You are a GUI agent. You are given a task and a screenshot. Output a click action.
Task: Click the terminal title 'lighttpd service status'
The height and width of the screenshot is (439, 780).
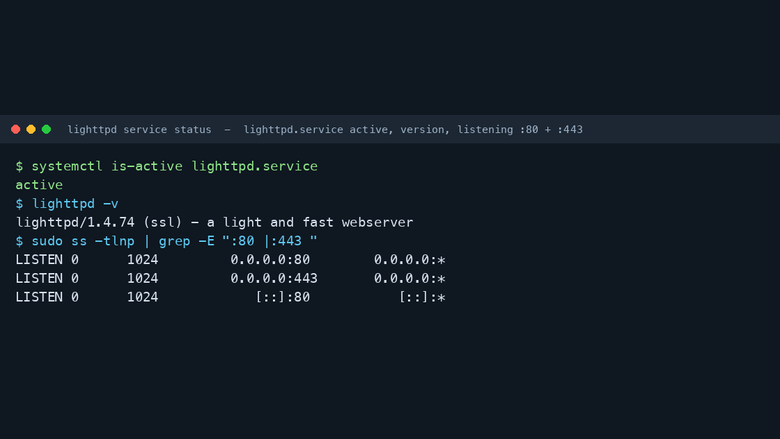coord(139,129)
